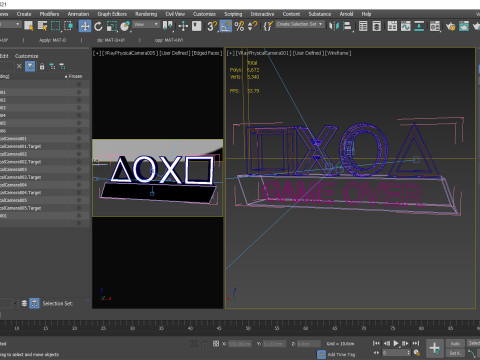Click the Go to Start playback button

(x=376, y=343)
